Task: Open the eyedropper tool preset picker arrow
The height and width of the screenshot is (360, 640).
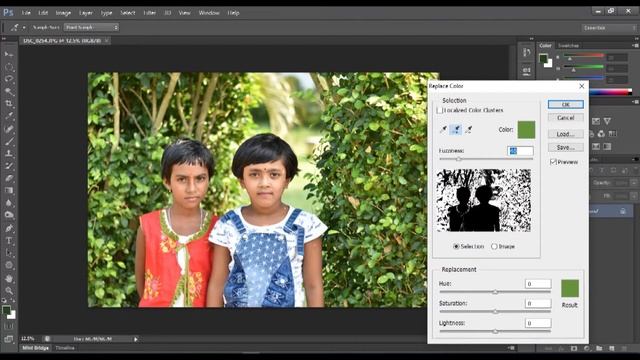Action: (x=24, y=27)
